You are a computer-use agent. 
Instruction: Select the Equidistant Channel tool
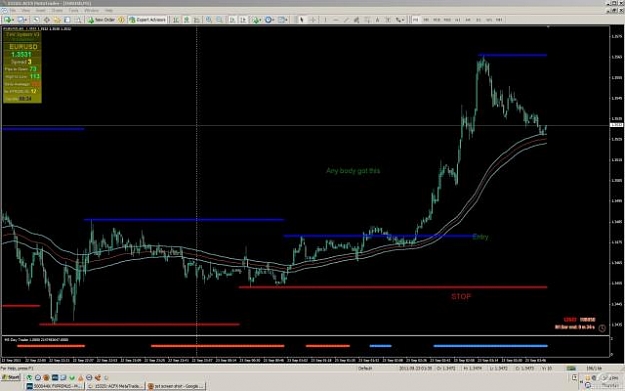coord(356,20)
